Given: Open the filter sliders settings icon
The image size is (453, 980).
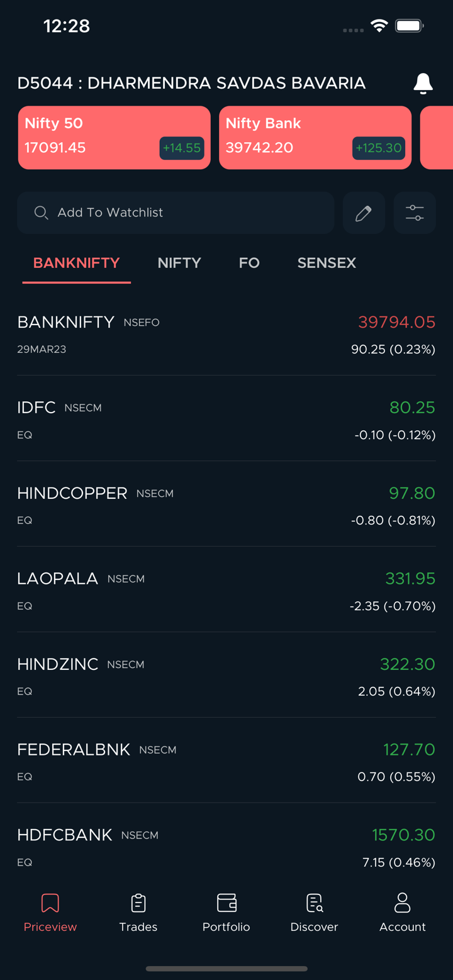Looking at the screenshot, I should pyautogui.click(x=415, y=213).
